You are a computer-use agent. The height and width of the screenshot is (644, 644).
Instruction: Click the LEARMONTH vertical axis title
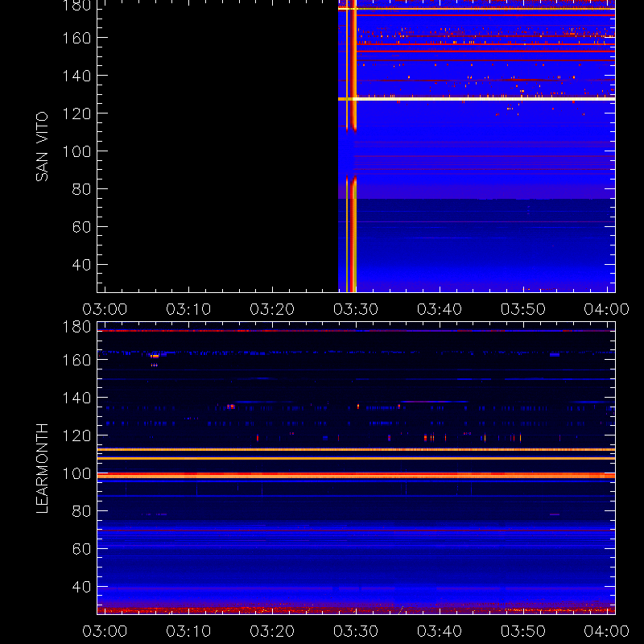coord(42,469)
